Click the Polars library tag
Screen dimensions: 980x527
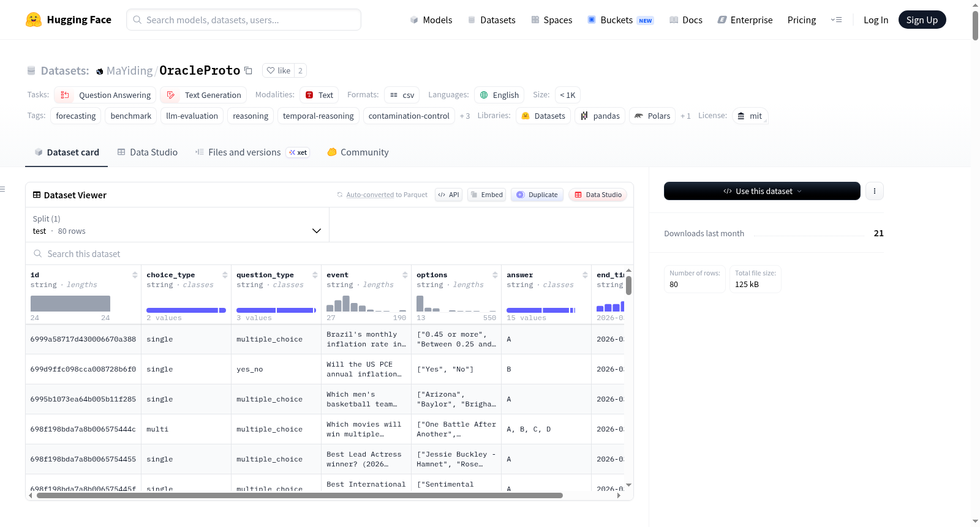tap(652, 116)
